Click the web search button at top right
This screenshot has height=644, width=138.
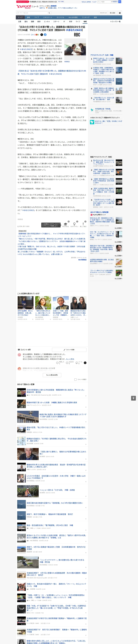[120, 2]
